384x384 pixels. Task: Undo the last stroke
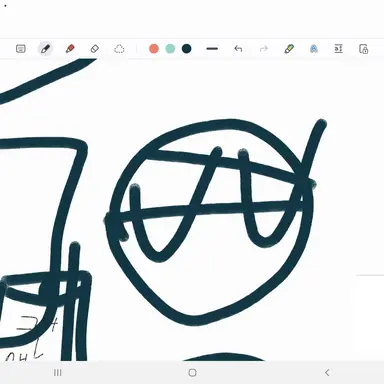click(x=238, y=49)
